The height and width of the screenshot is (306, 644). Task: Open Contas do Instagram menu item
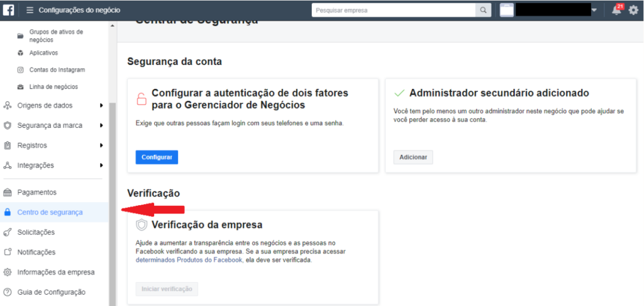click(57, 70)
